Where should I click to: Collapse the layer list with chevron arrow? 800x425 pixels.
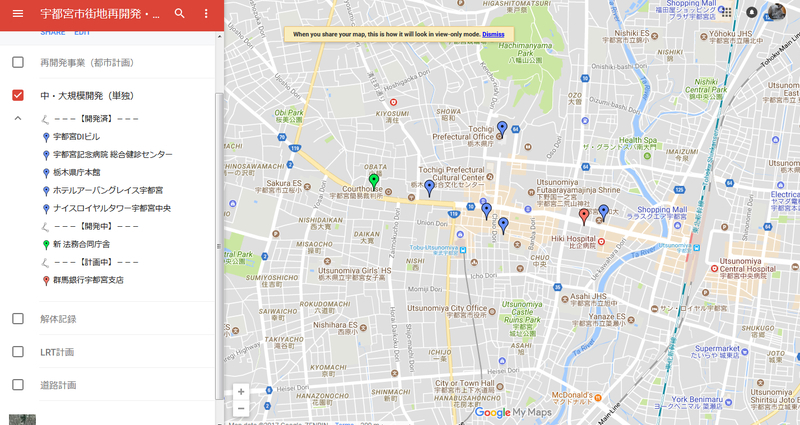click(x=18, y=118)
